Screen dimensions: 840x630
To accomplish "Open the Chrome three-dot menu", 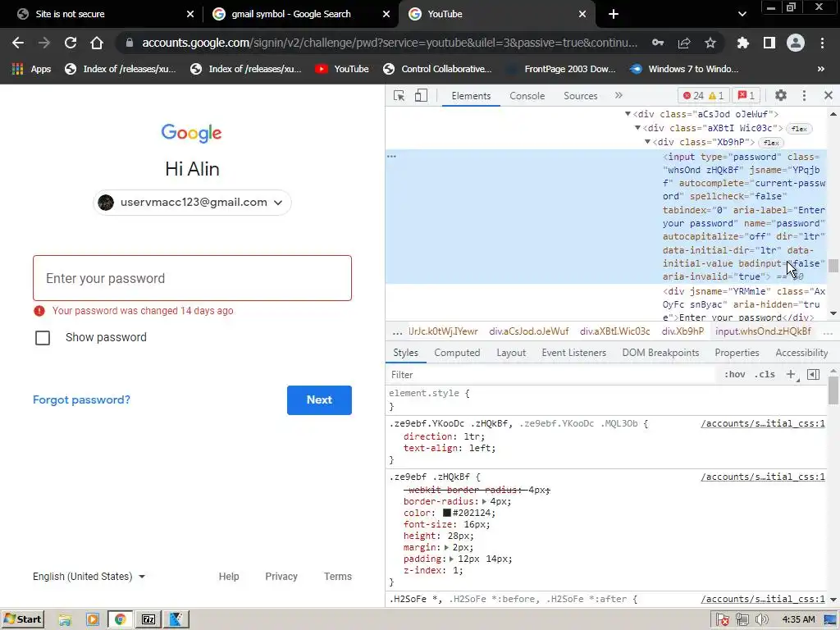I will (x=822, y=43).
